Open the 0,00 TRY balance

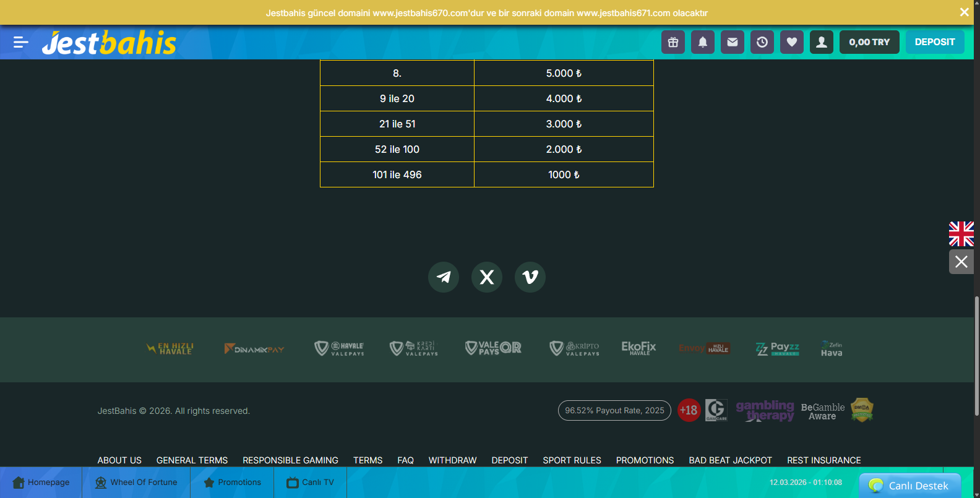tap(869, 42)
